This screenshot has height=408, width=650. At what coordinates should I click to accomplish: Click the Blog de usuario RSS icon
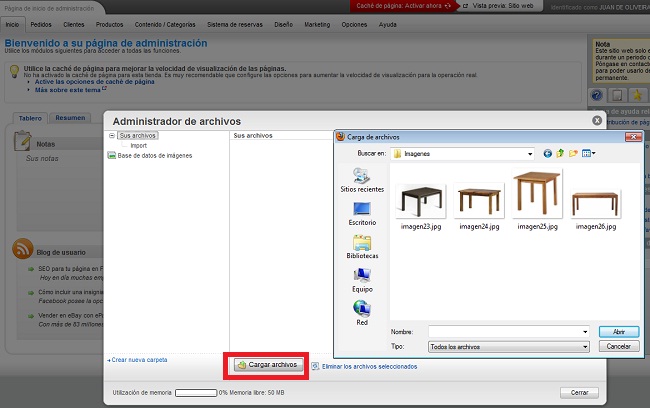22,249
